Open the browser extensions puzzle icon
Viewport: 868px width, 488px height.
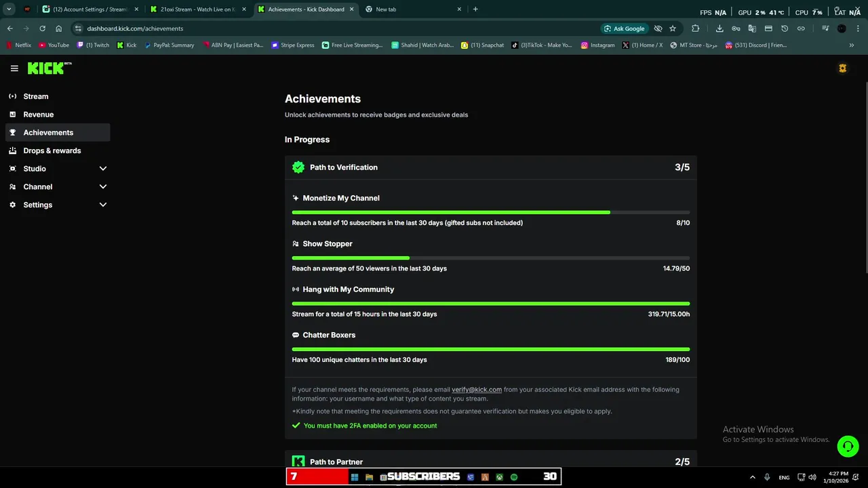695,28
